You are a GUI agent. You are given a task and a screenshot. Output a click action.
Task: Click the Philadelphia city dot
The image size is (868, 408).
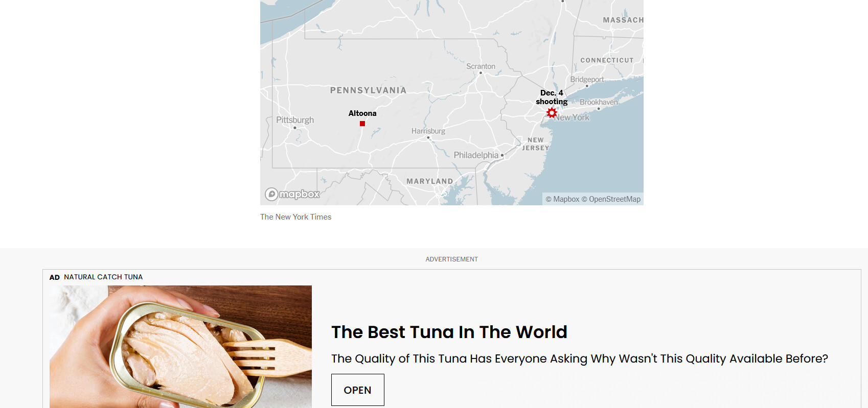502,155
